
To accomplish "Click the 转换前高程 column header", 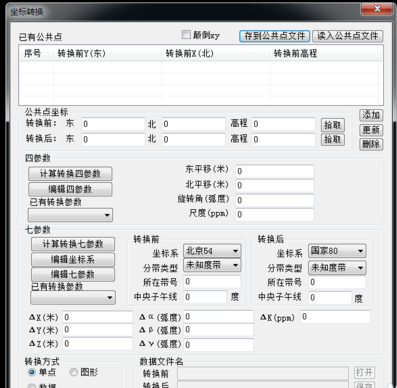I will [x=323, y=53].
